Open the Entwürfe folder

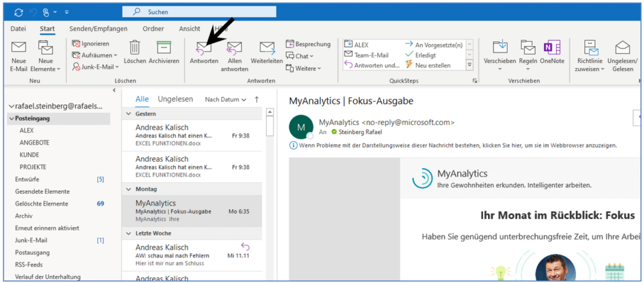pyautogui.click(x=27, y=179)
